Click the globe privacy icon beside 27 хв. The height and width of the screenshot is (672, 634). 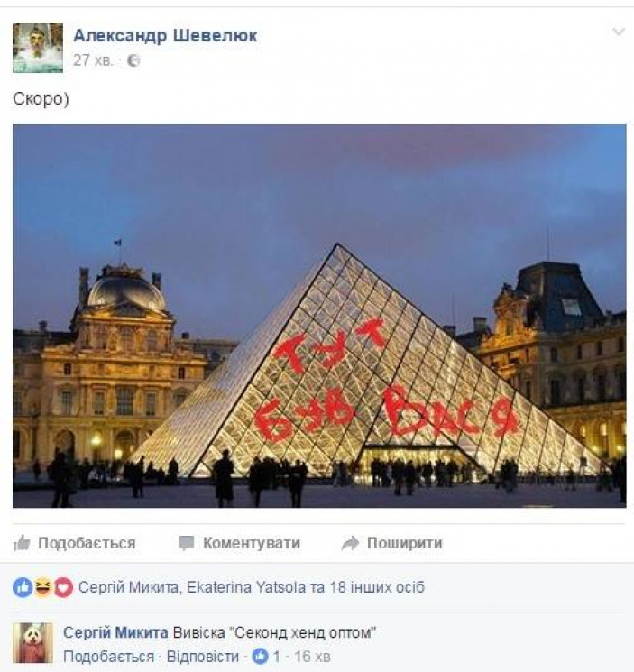pos(133,60)
